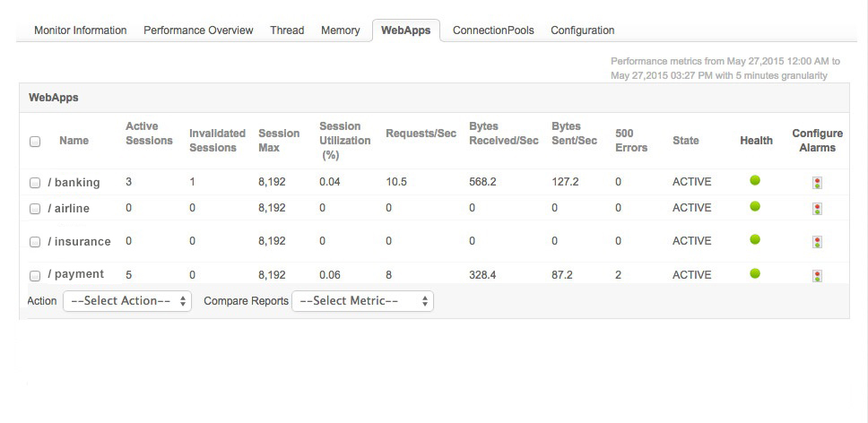Open the Select Action dropdown
Viewport: 868px width, 423px height.
[x=126, y=301]
